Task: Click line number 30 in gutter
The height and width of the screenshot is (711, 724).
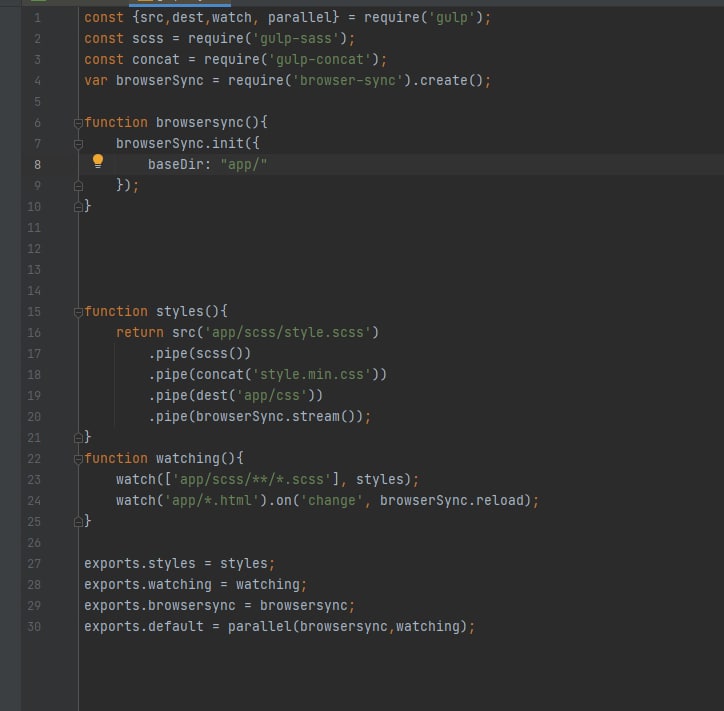Action: [x=34, y=627]
